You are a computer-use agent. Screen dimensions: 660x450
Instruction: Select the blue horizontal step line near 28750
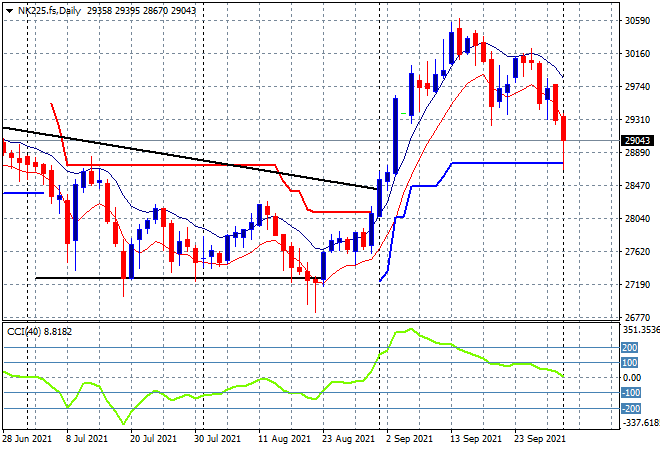coord(507,163)
